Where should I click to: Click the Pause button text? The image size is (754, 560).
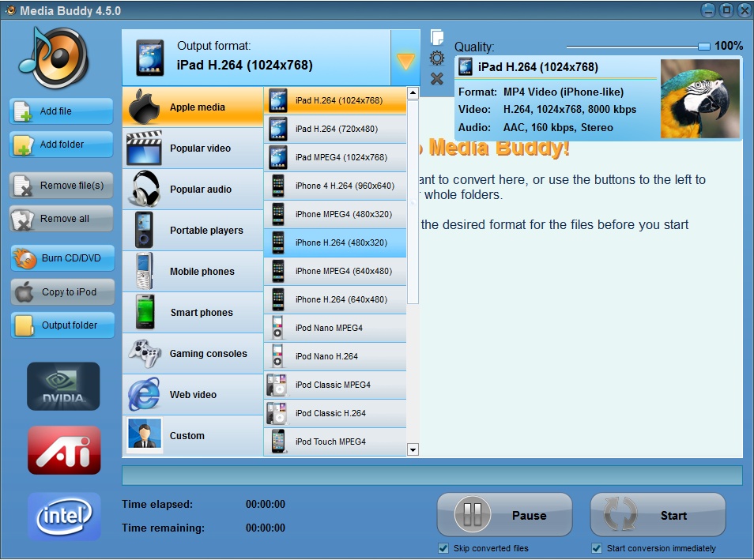[529, 515]
